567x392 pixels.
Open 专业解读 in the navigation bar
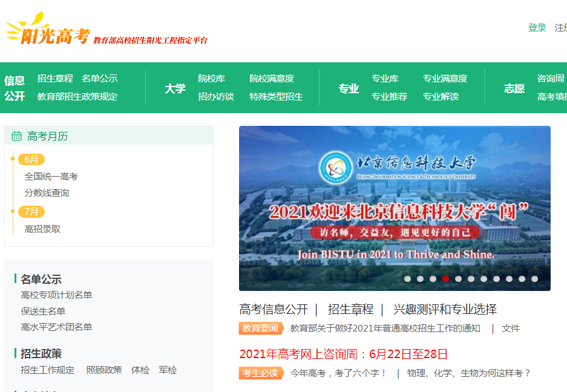(441, 97)
